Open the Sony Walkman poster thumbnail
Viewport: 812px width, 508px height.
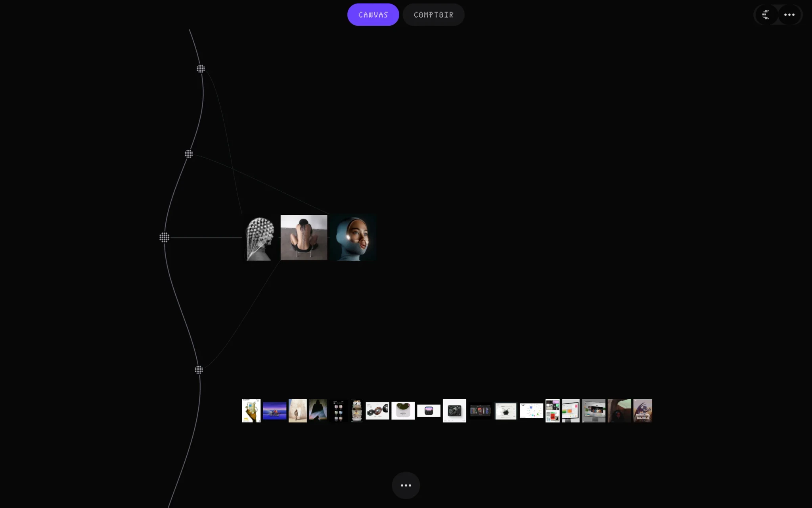coord(251,411)
